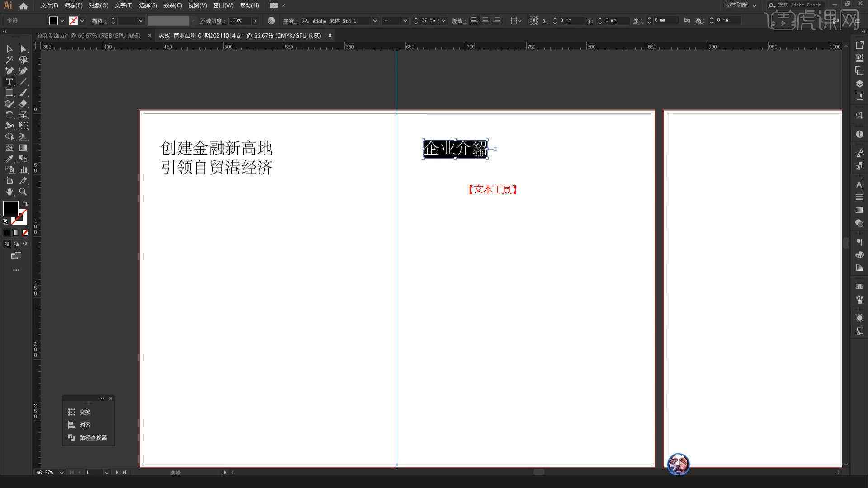
Task: Select the Direct Selection tool
Action: click(23, 49)
